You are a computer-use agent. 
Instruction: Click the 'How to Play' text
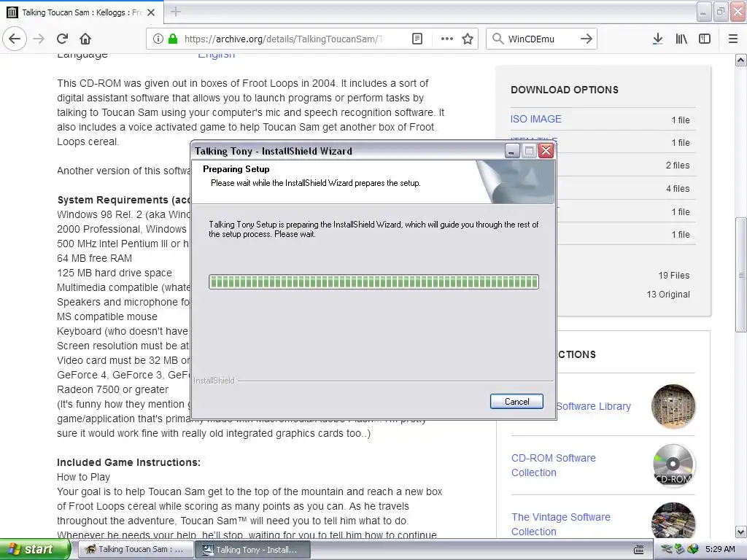[x=83, y=477]
